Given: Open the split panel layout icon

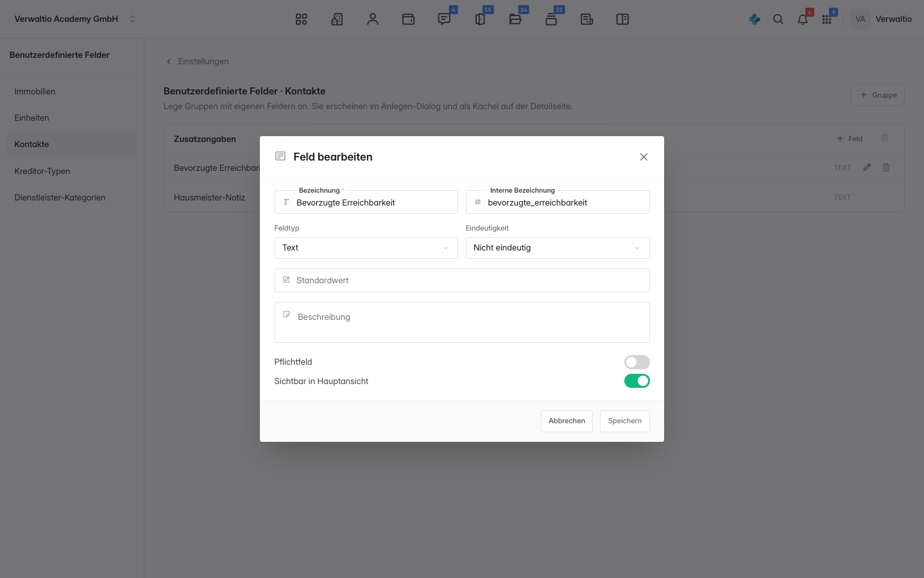Looking at the screenshot, I should tap(622, 19).
